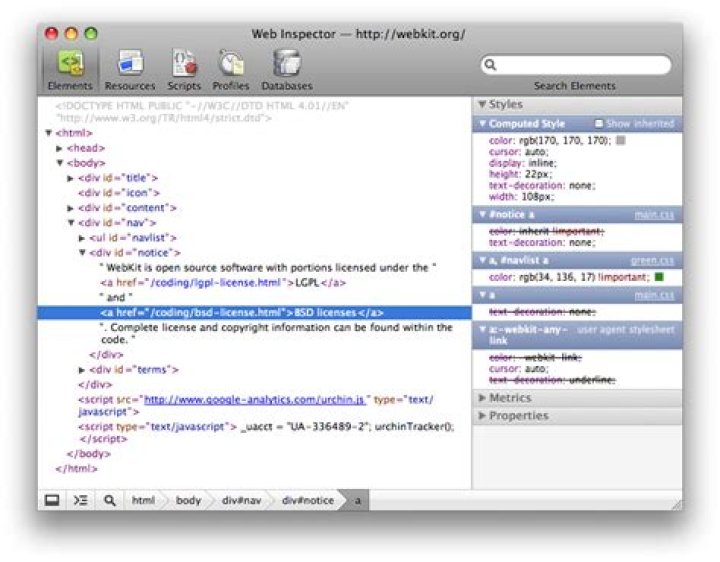Click the magnifier inspect icon in bottom bar
Image resolution: width=720 pixels, height=562 pixels.
(110, 500)
